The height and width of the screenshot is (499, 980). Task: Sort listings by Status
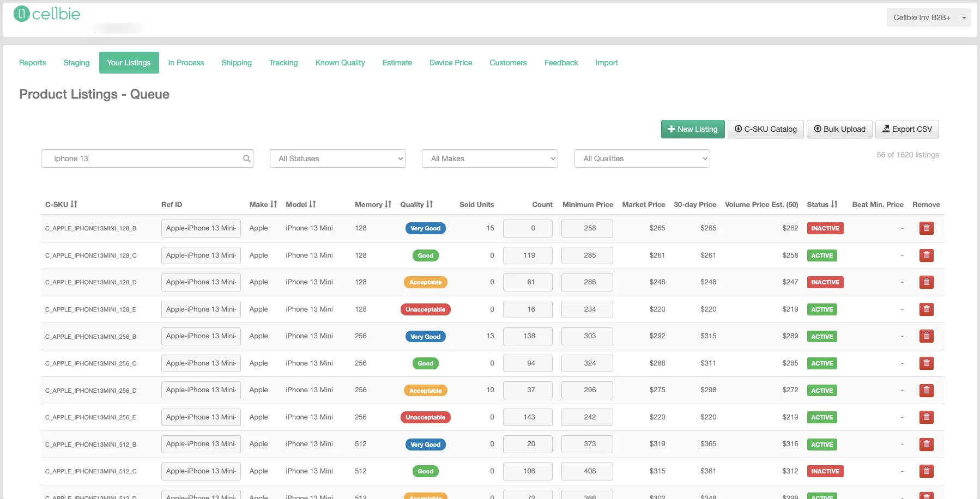tap(834, 204)
